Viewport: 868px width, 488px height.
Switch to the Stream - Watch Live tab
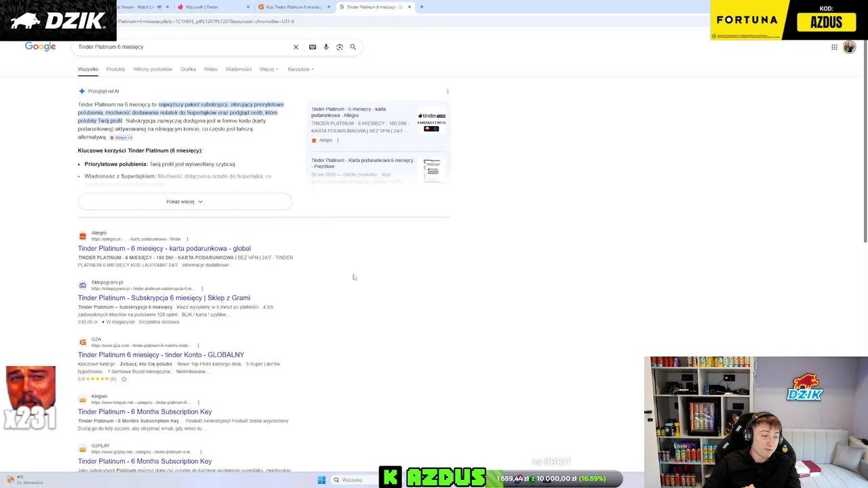click(140, 7)
